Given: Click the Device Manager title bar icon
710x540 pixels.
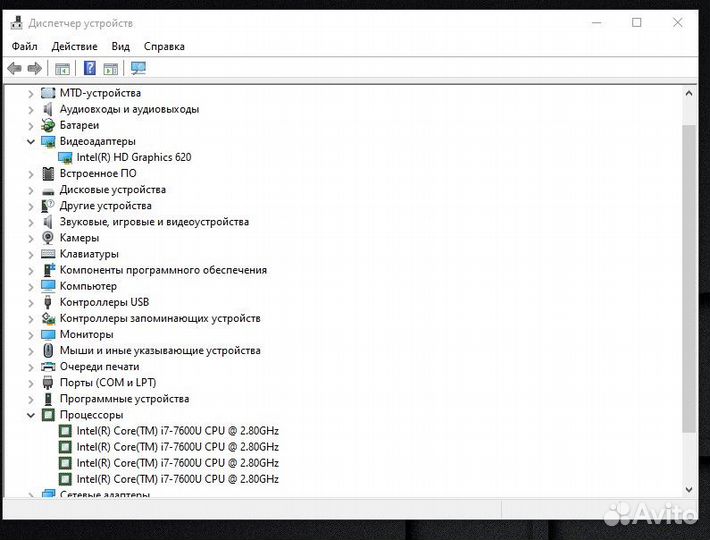Looking at the screenshot, I should pyautogui.click(x=17, y=23).
